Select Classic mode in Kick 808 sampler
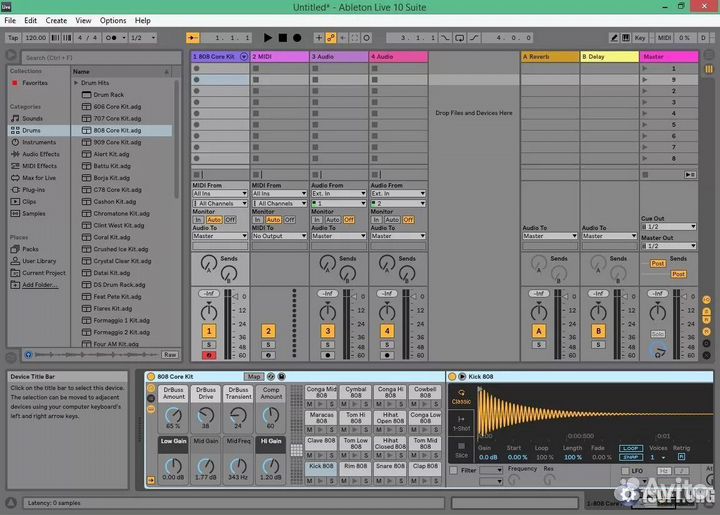The height and width of the screenshot is (515, 720). coord(461,397)
